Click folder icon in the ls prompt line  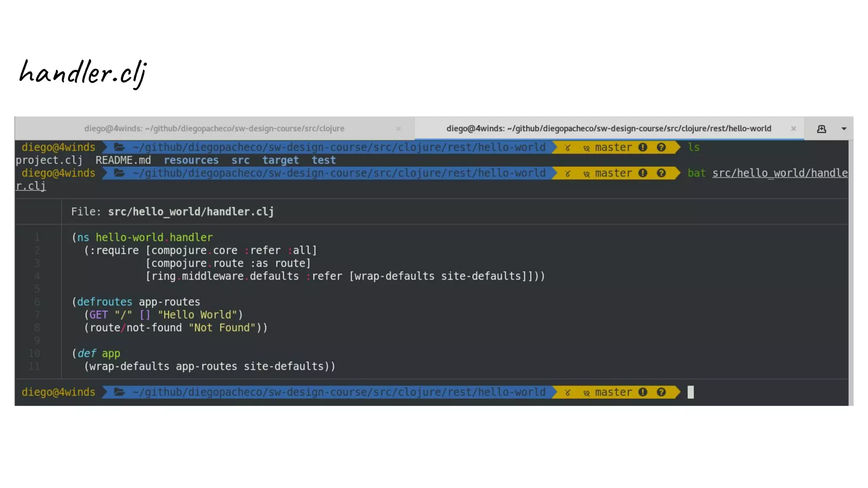click(x=119, y=147)
